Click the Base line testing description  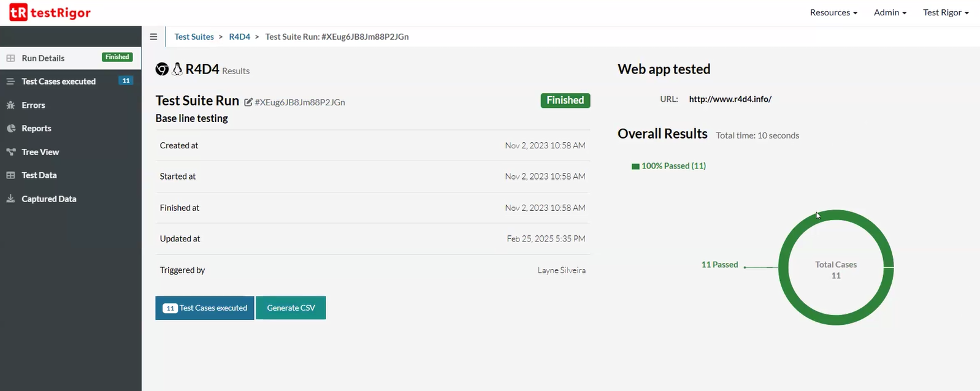click(x=191, y=118)
